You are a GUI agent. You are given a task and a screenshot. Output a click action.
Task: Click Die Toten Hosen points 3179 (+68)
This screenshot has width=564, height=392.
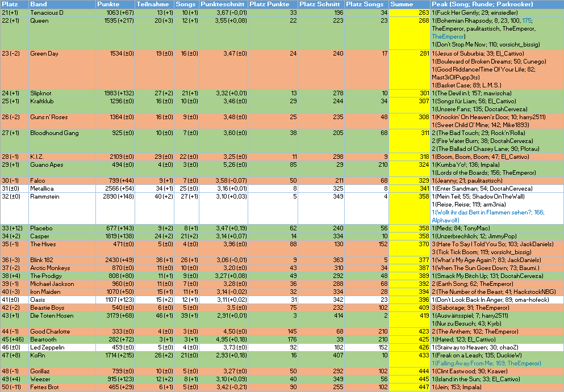tap(115, 319)
